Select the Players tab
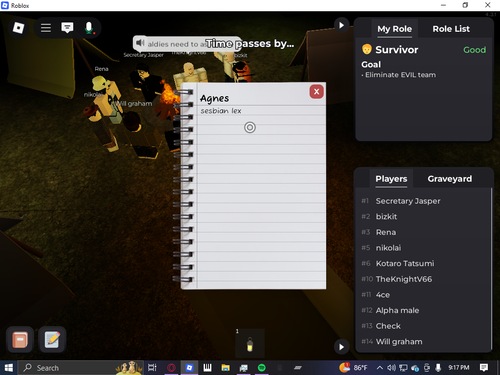Screen dimensions: 500x375 click(x=391, y=179)
